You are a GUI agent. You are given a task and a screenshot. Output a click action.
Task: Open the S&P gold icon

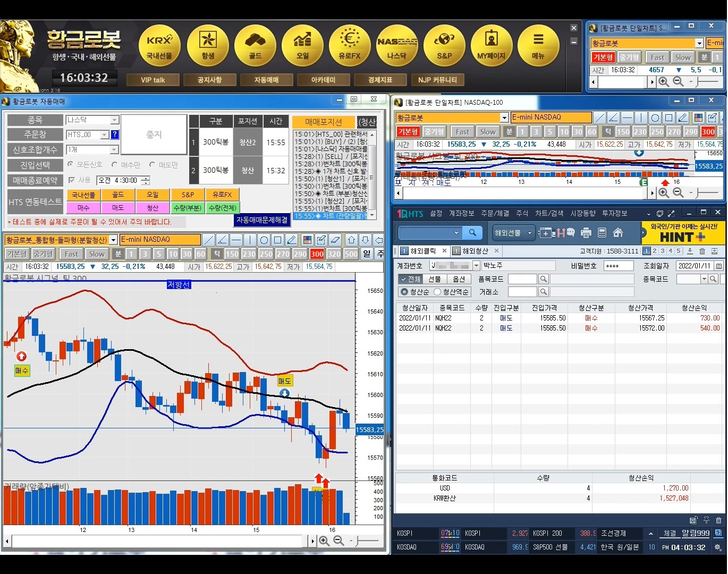(444, 46)
